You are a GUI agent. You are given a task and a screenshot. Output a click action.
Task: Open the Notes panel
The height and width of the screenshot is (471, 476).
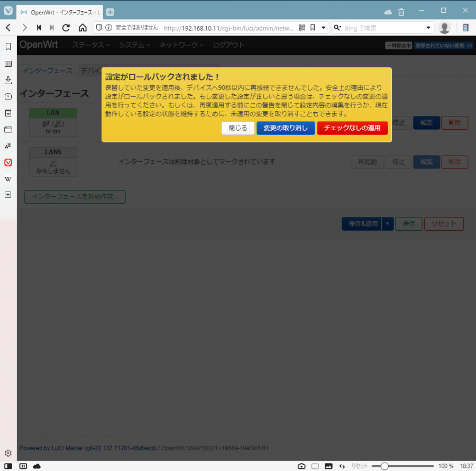coord(8,113)
